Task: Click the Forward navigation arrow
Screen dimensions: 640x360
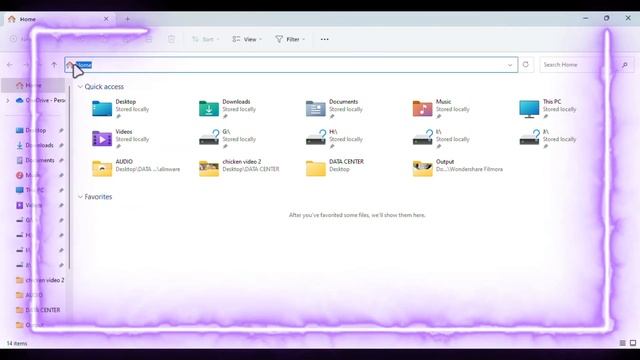Action: pyautogui.click(x=26, y=64)
